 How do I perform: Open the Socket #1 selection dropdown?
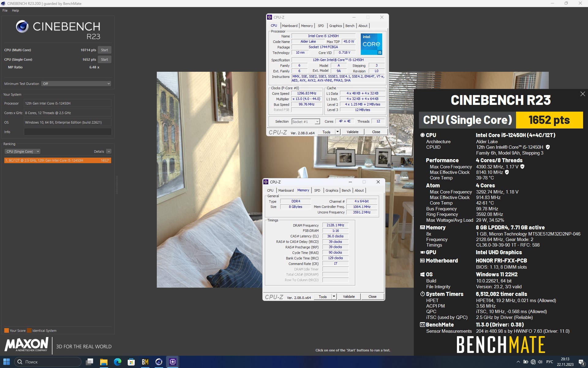(306, 122)
